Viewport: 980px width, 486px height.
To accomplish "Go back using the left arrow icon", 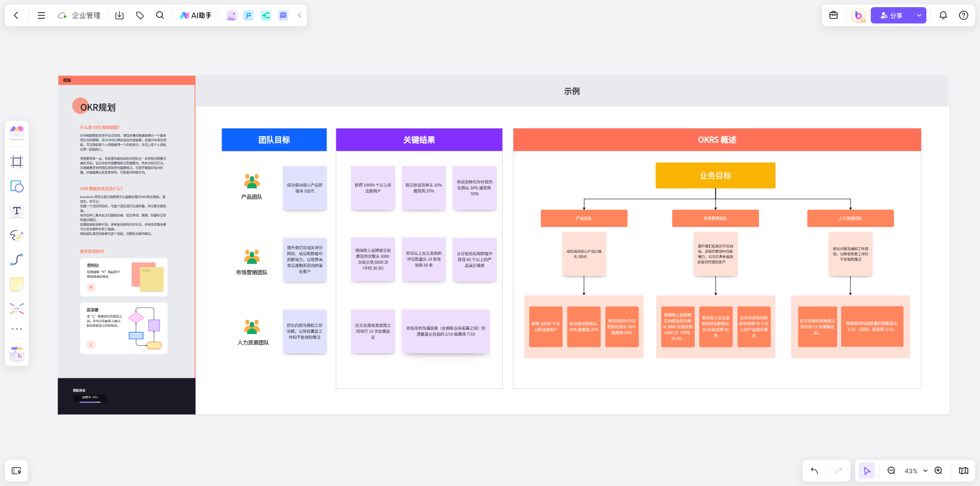I will pos(16,15).
